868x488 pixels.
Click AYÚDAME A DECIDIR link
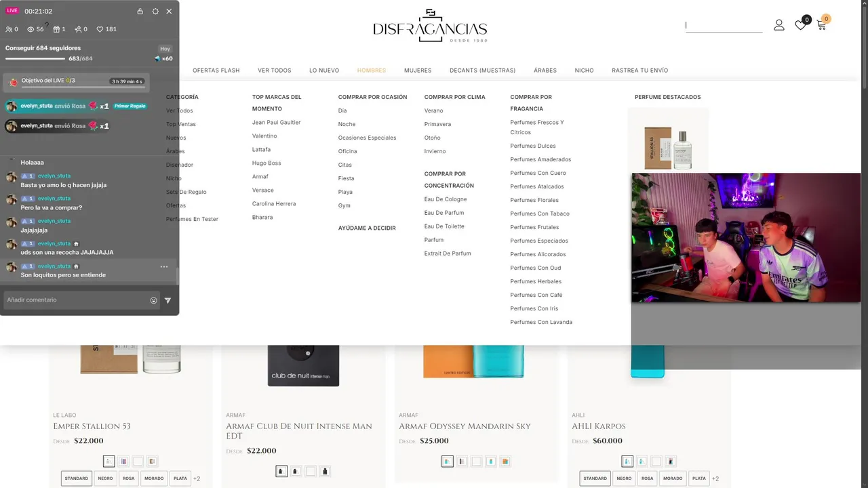coord(367,228)
